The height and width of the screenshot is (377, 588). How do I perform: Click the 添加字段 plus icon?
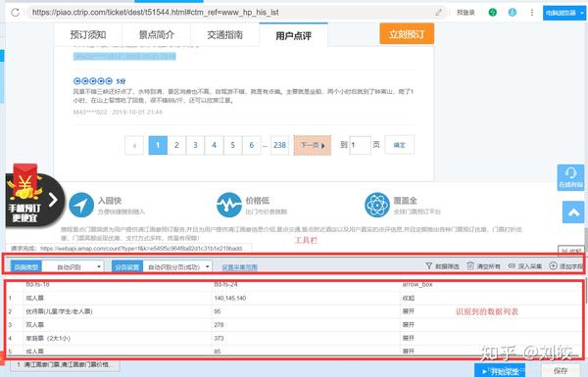[553, 265]
